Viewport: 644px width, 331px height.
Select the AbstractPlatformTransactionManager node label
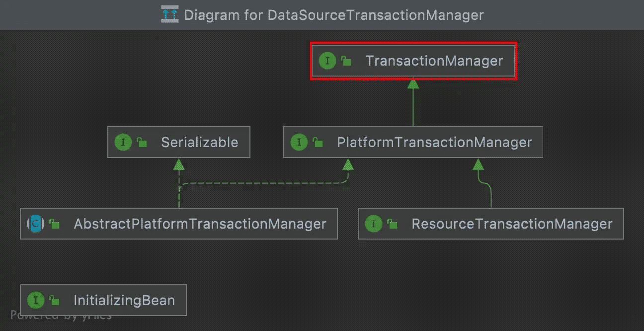coord(200,224)
